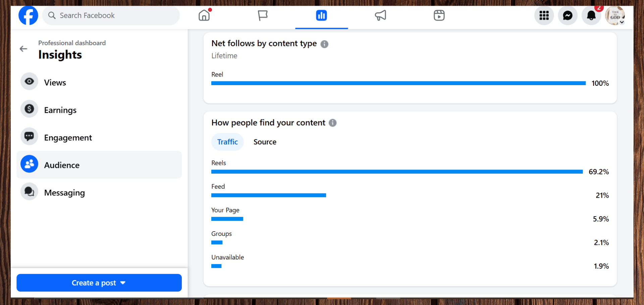Open the Reels video icon
The height and width of the screenshot is (305, 644).
(439, 15)
